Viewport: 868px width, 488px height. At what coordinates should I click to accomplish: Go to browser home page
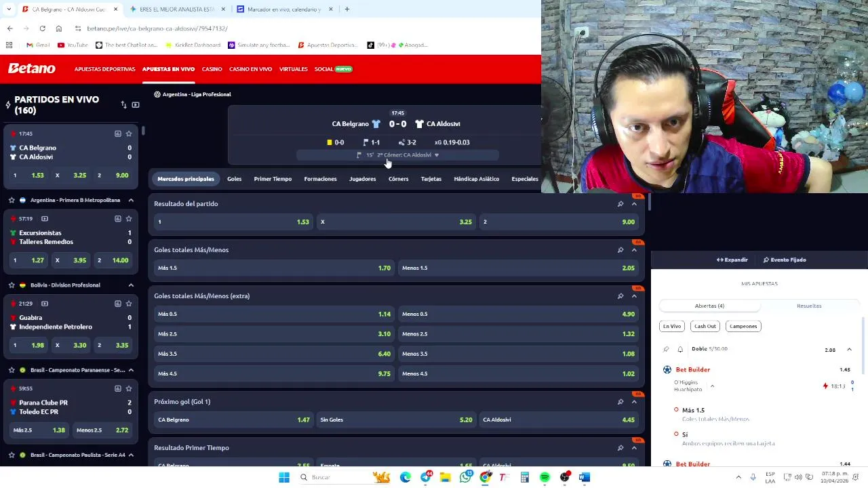59,28
